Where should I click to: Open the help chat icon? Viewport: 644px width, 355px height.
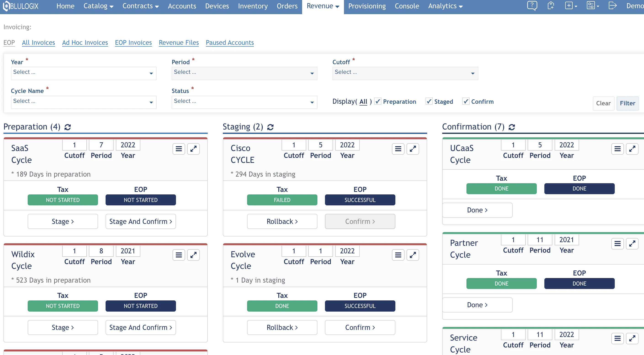[532, 6]
